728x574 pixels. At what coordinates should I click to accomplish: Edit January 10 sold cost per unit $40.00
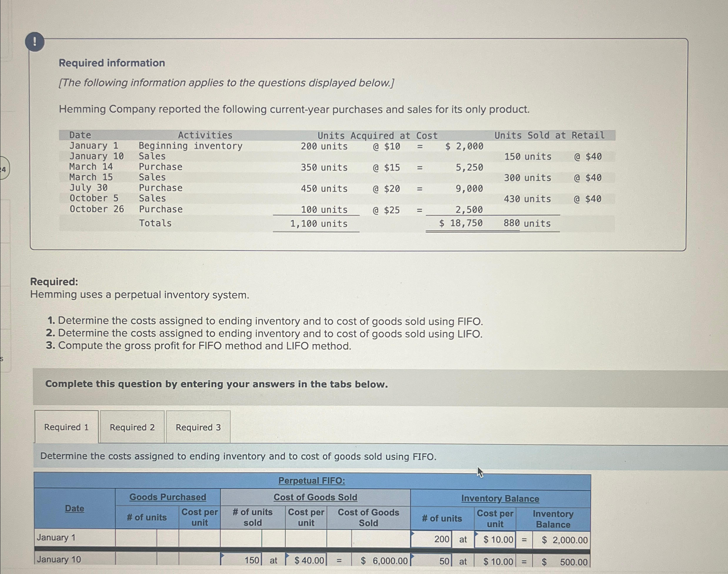pos(306,560)
